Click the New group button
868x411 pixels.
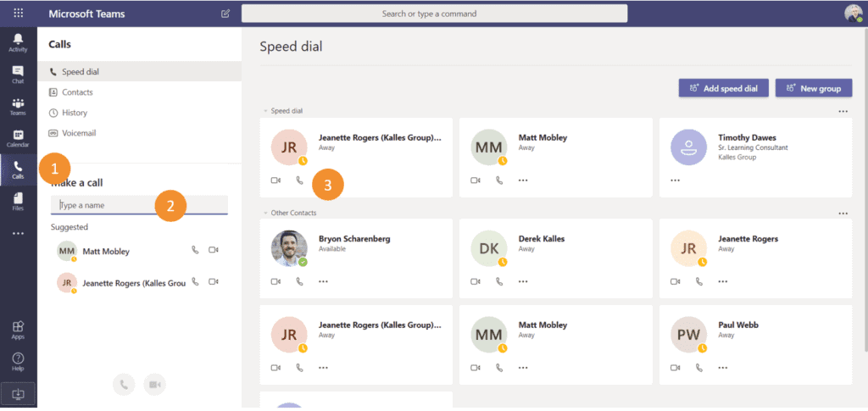pyautogui.click(x=814, y=88)
